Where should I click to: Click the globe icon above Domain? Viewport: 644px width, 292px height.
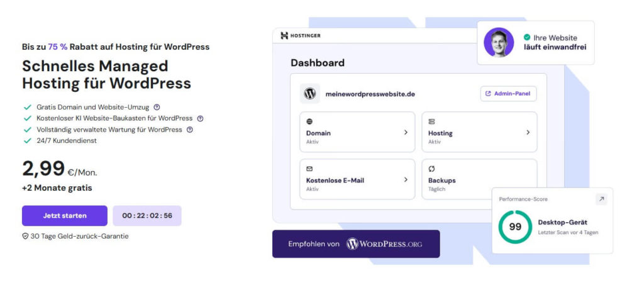pos(309,121)
